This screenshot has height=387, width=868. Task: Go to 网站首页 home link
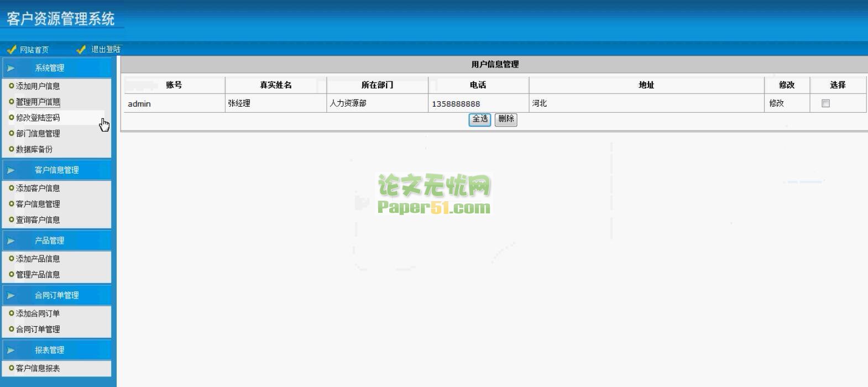tap(34, 50)
